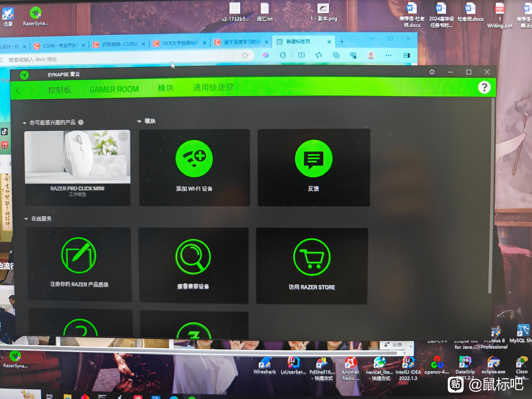Open Edge browser essentials heart icon

353,56
